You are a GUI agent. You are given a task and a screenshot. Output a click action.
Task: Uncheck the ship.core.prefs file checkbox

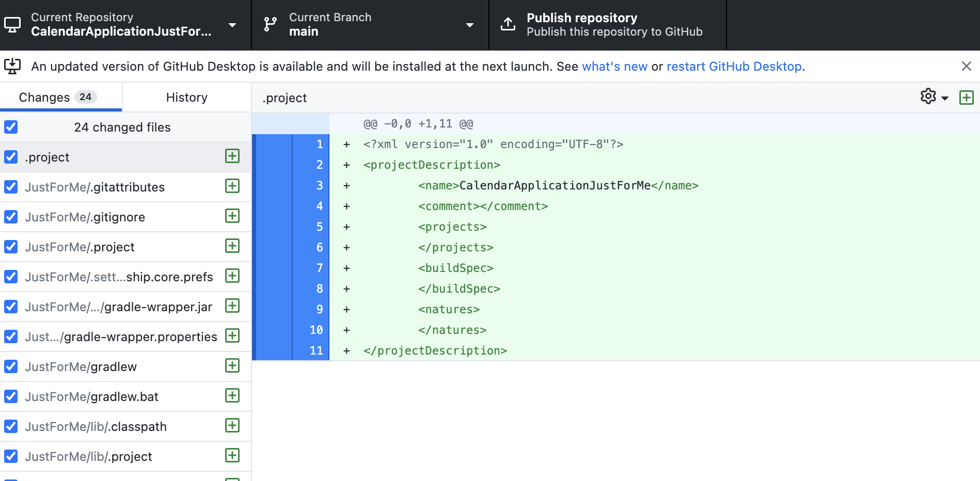point(11,277)
